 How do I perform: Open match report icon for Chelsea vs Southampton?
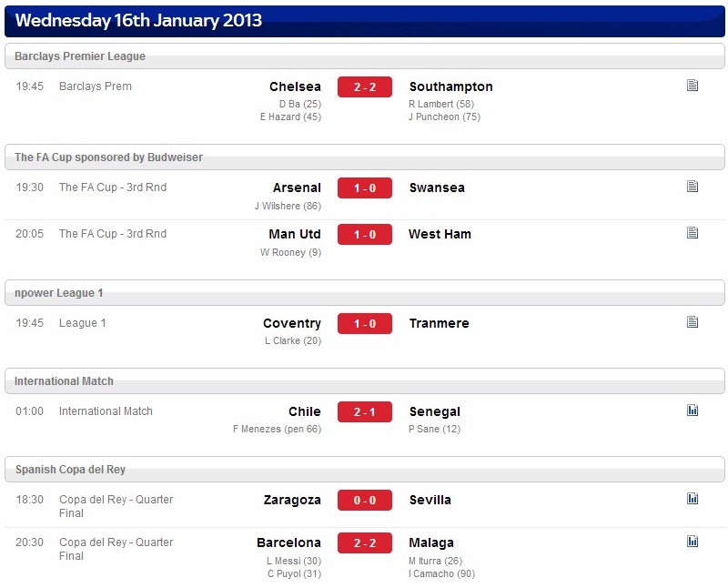pos(693,86)
